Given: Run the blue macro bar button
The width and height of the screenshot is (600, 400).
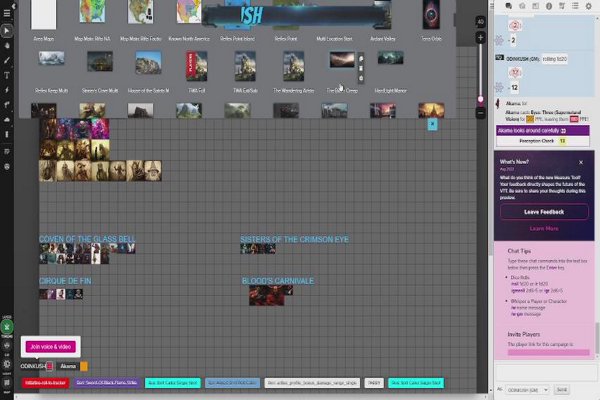Looking at the screenshot, I should tap(232, 383).
